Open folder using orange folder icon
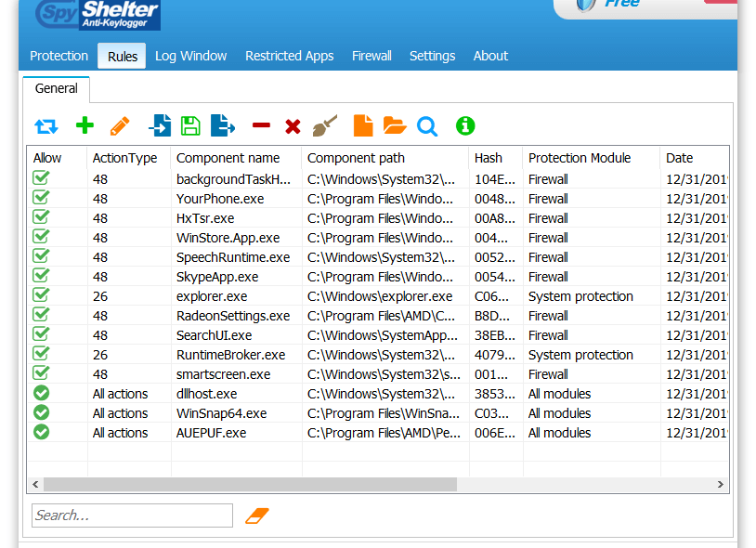 (395, 125)
